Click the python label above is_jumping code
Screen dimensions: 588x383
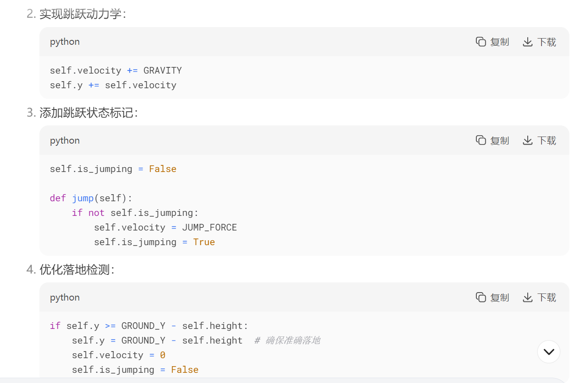(65, 141)
